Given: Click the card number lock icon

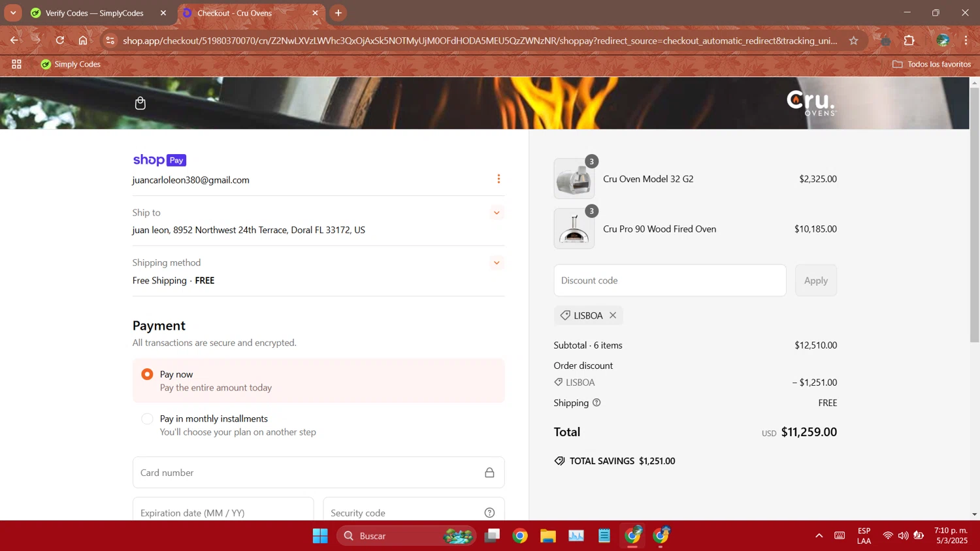Looking at the screenshot, I should coord(489,473).
